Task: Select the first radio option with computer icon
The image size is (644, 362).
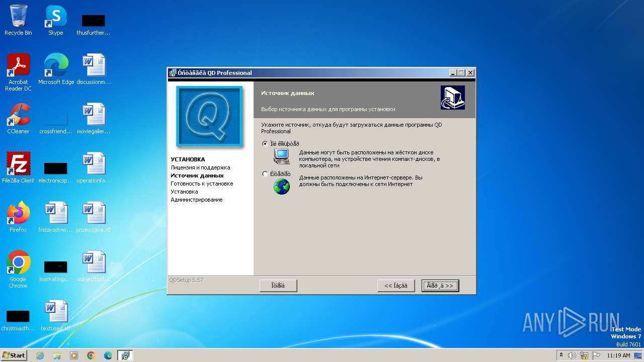Action: pos(265,144)
